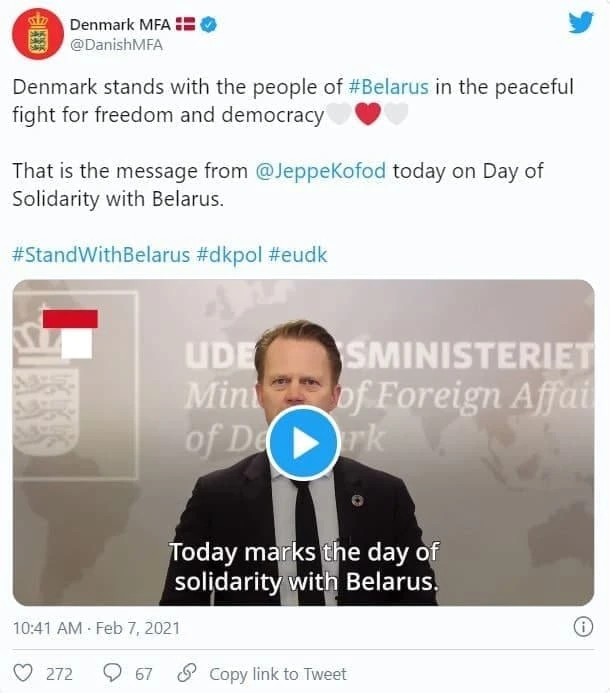
Task: Open the tweet info icon
Action: pos(583,627)
